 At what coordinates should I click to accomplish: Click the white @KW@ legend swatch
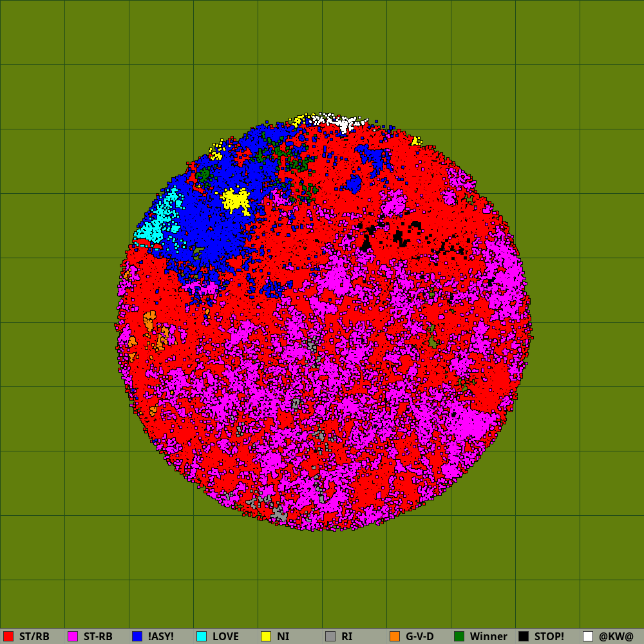[x=588, y=636]
